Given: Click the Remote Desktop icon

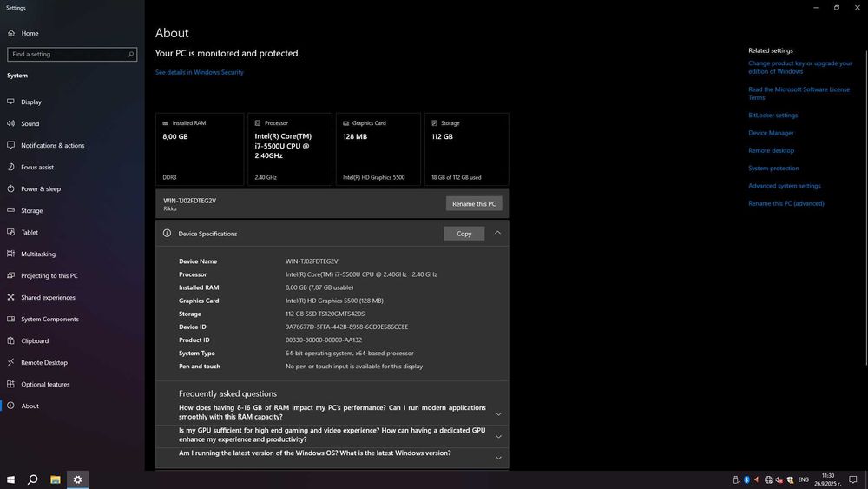Looking at the screenshot, I should click(x=10, y=362).
